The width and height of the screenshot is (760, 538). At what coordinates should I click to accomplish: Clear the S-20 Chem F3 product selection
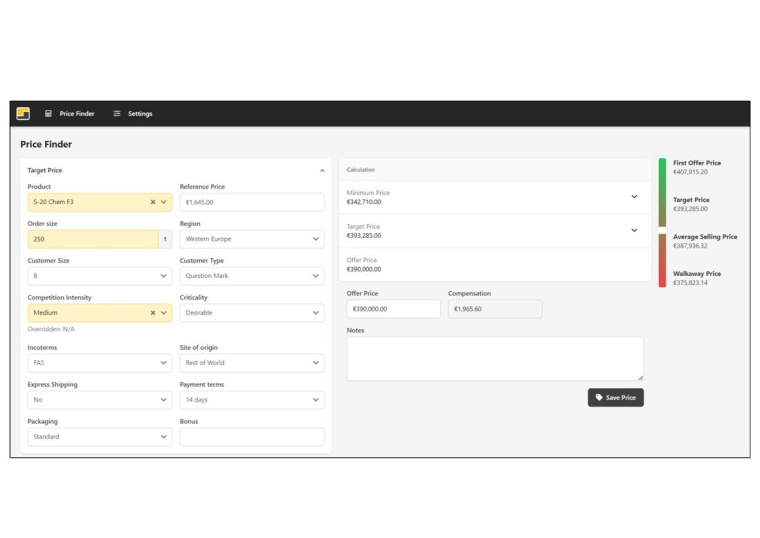click(x=153, y=202)
